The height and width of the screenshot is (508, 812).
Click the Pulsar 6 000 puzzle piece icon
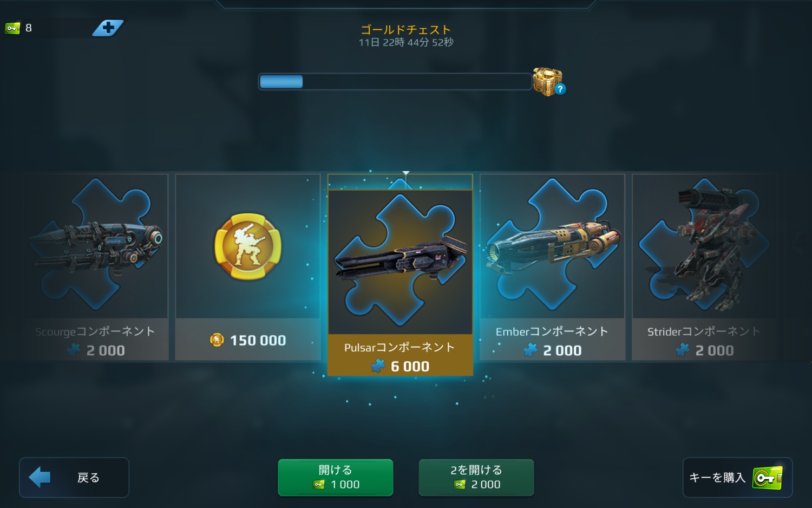coord(378,367)
